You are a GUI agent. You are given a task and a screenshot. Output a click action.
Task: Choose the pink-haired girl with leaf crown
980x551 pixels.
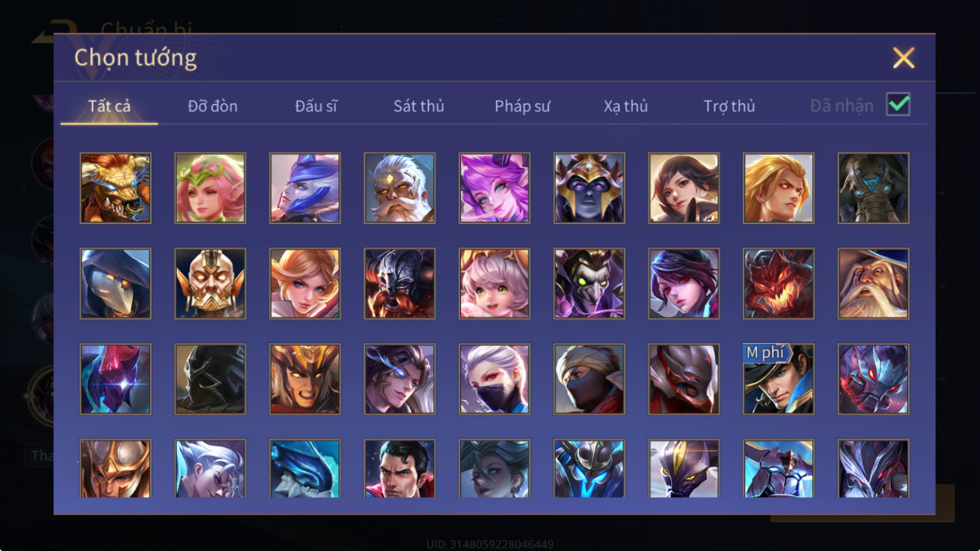(x=210, y=188)
